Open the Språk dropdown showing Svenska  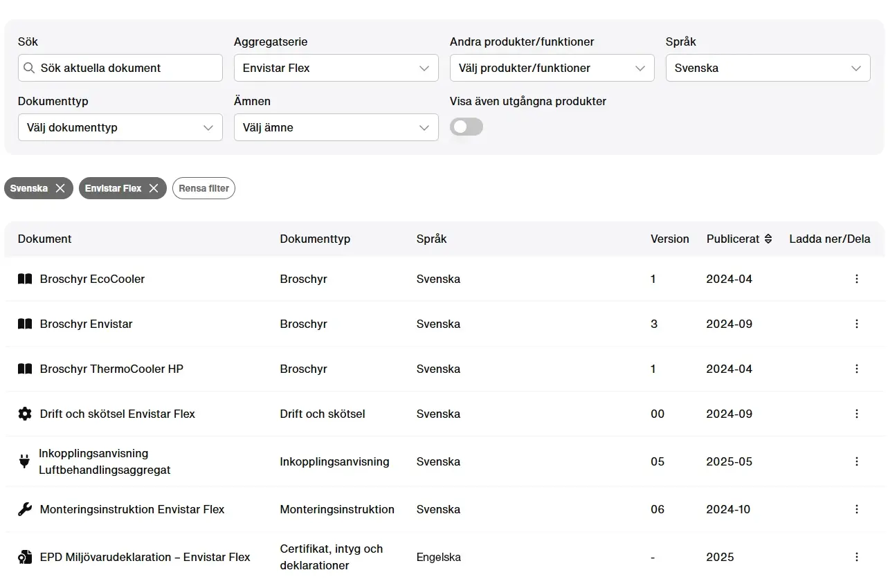768,68
